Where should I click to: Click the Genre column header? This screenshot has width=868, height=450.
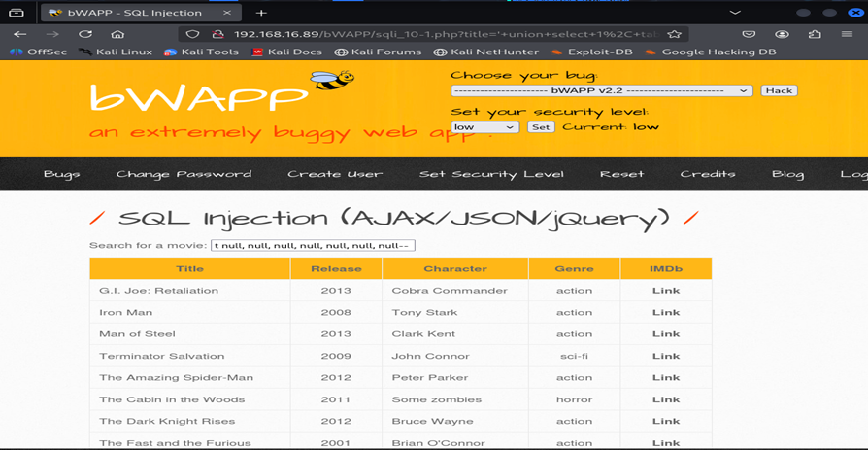click(x=574, y=269)
